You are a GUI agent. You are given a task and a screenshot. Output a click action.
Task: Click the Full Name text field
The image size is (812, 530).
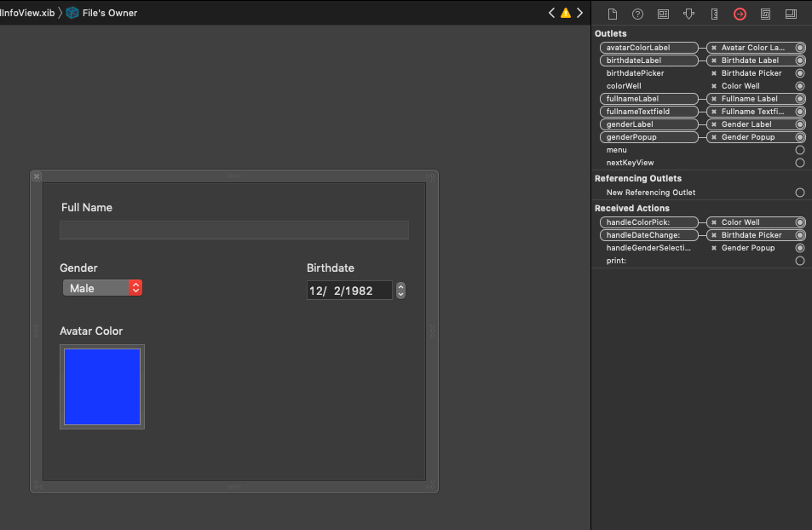[233, 230]
